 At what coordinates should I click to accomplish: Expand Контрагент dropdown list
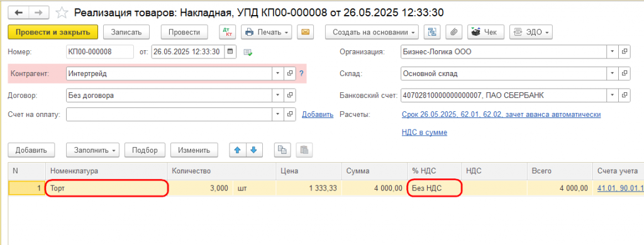click(278, 73)
